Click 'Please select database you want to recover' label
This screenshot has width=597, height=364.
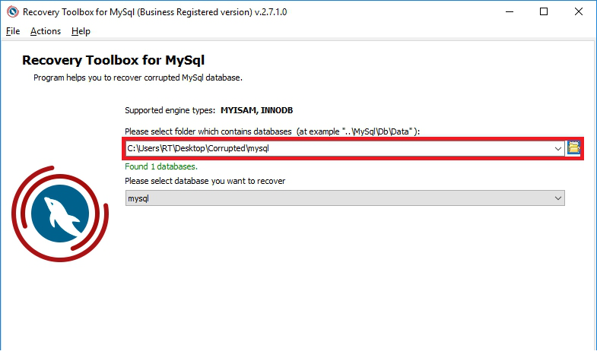[x=205, y=181]
